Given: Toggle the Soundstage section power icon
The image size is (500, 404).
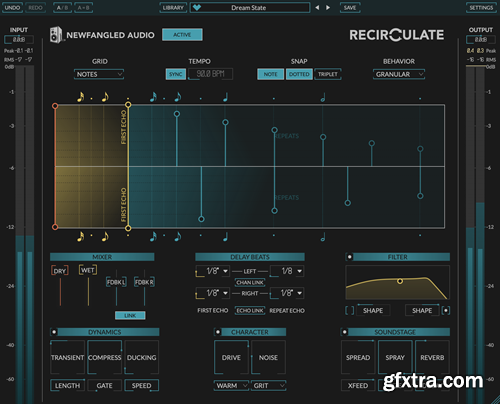Looking at the screenshot, I should click(345, 332).
